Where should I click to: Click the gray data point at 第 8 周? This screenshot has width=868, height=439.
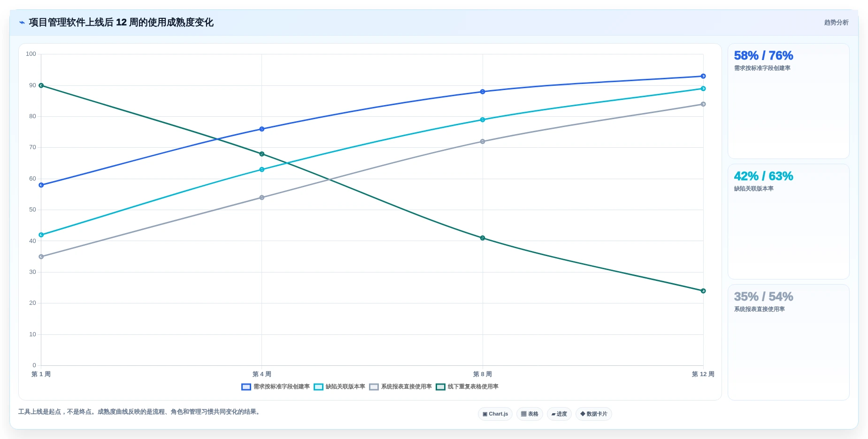coord(483,142)
